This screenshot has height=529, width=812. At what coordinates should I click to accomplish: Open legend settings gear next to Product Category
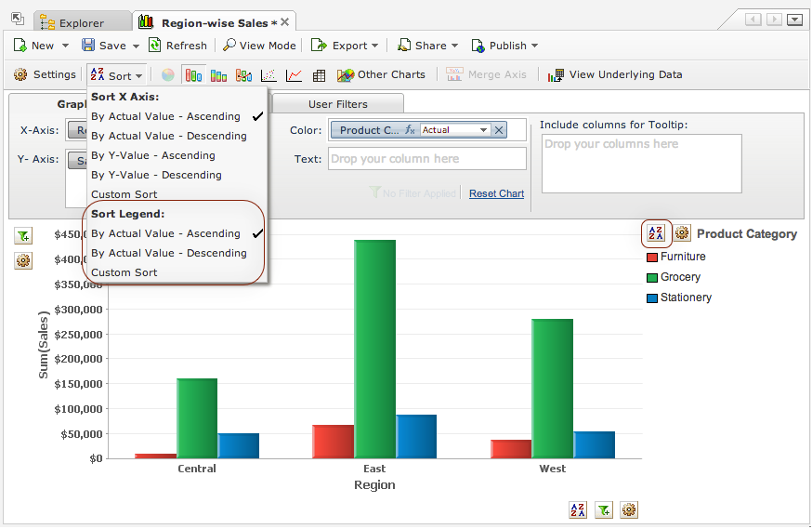682,233
